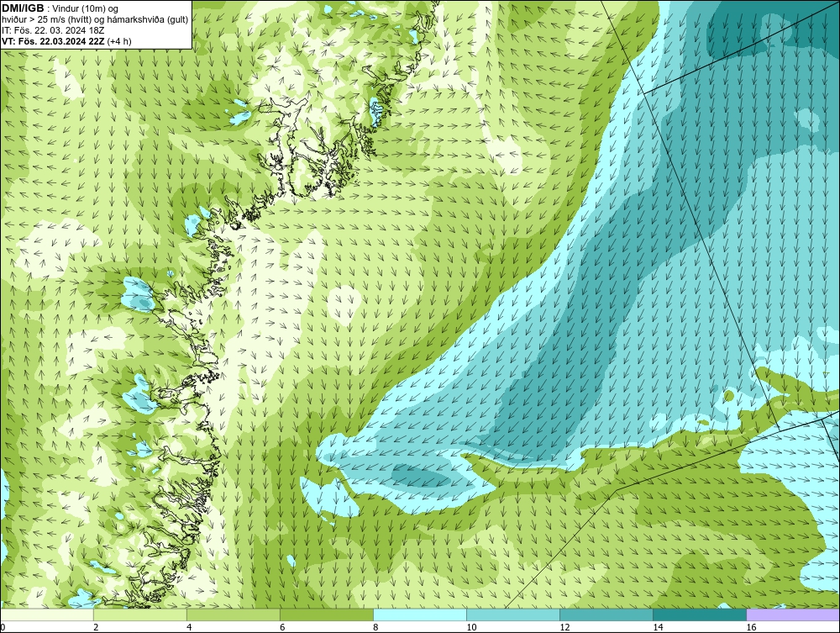Click the '4' tick label on the scale
The height and width of the screenshot is (633, 840).
coord(189,627)
